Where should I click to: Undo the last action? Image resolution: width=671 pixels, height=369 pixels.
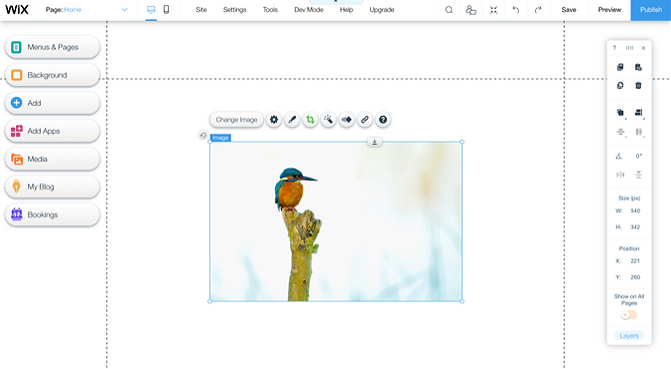pyautogui.click(x=516, y=9)
